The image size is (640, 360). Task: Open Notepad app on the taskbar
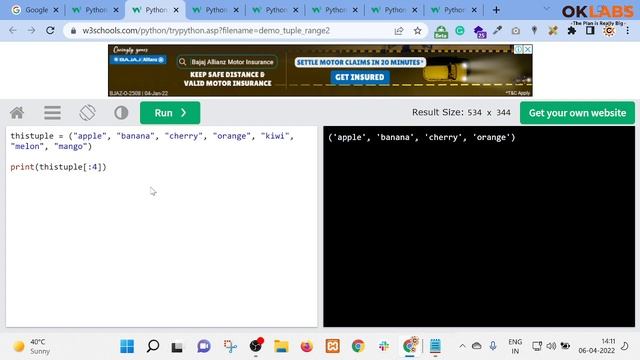coord(435,346)
